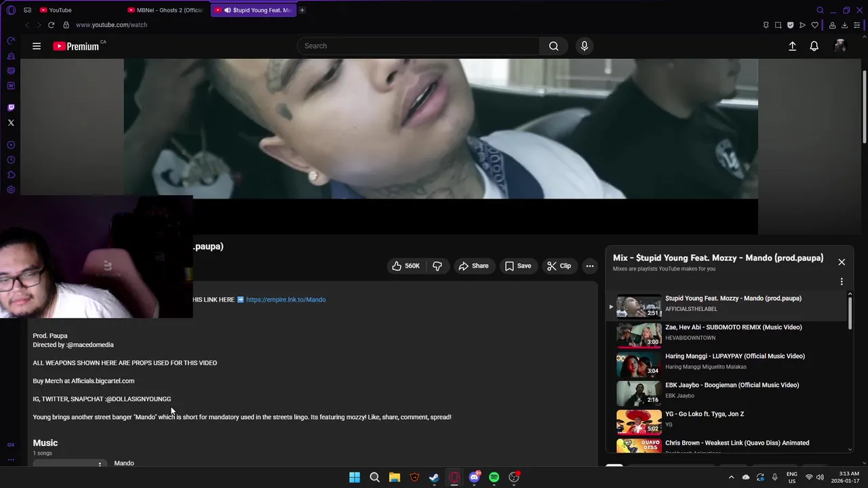Open the Share dialog for the video
Viewport: 868px width, 488px height.
click(x=473, y=266)
